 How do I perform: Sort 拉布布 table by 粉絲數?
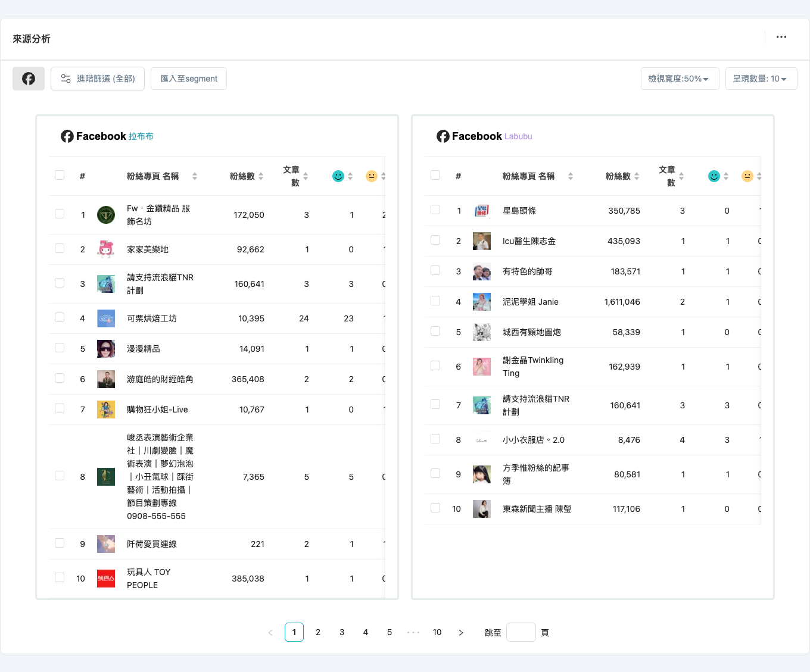[x=261, y=176]
